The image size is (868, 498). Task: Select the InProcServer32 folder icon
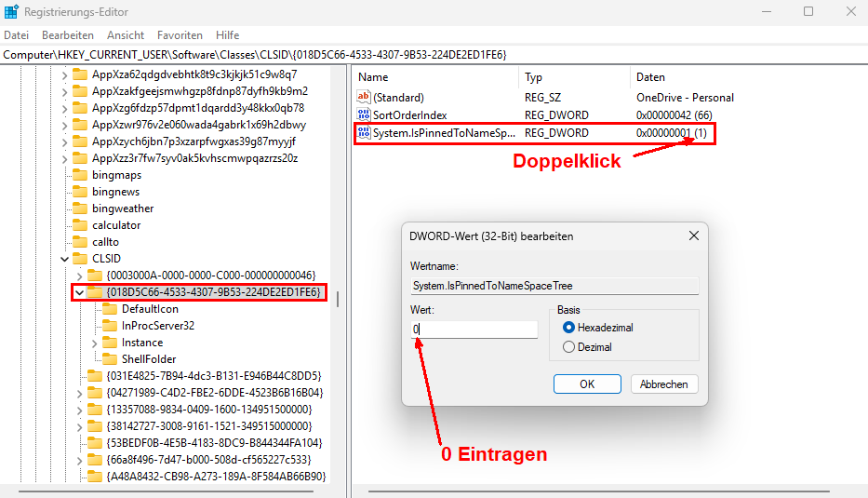point(110,326)
